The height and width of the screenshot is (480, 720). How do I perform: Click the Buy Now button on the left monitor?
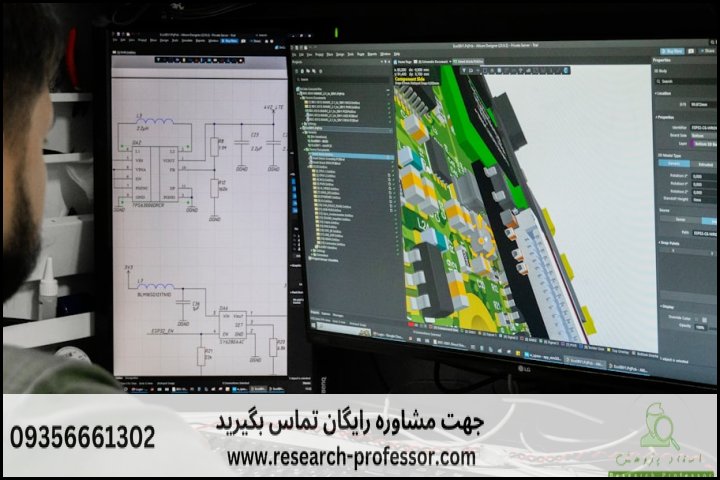(x=230, y=41)
